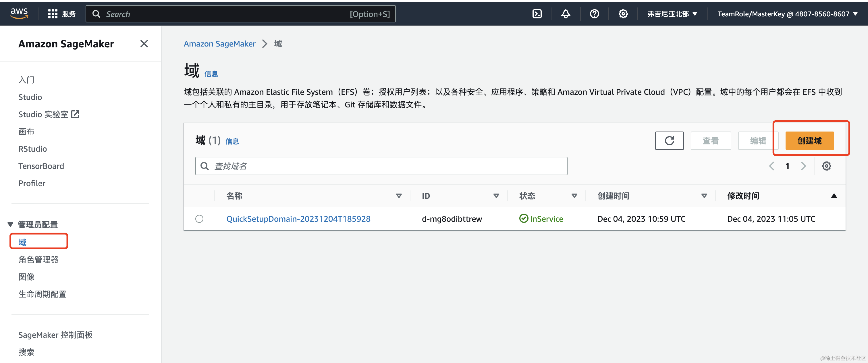Open Profiler in the sidebar
This screenshot has width=868, height=363.
pyautogui.click(x=32, y=183)
